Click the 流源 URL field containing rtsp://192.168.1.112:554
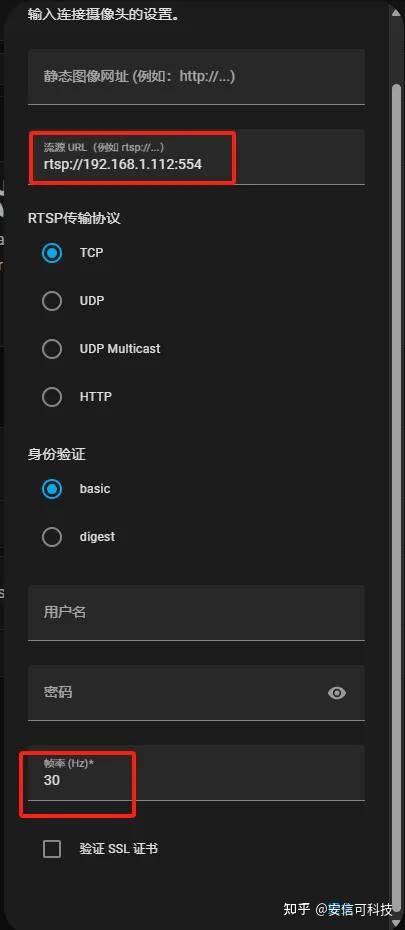The width and height of the screenshot is (405, 930). (196, 157)
